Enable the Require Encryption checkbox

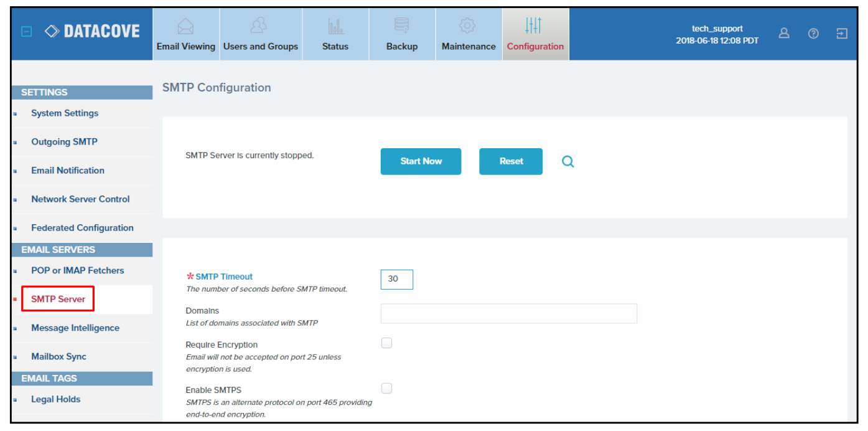386,343
